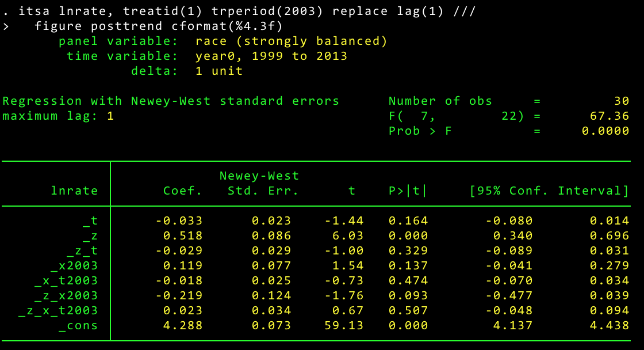Click the _cons t-value 59.13
This screenshot has width=644, height=350.
click(343, 325)
